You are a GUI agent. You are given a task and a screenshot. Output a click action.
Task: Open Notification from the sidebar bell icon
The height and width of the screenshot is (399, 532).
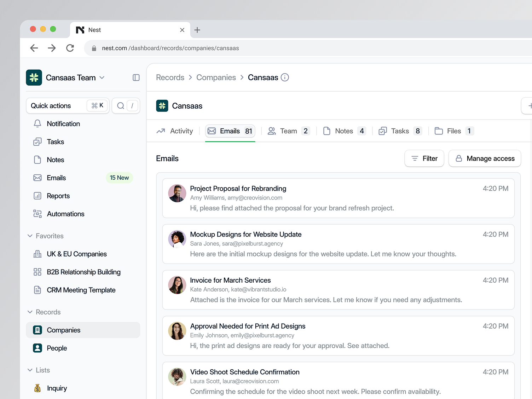[x=38, y=123]
